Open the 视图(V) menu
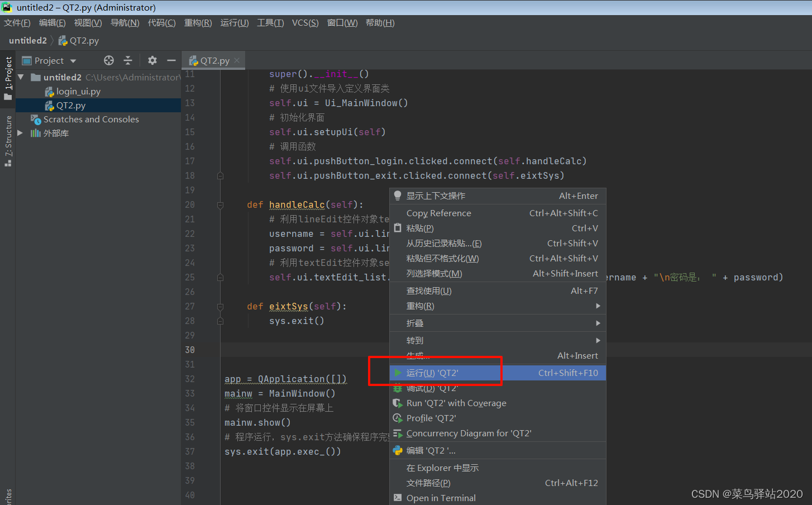812x505 pixels. point(88,23)
